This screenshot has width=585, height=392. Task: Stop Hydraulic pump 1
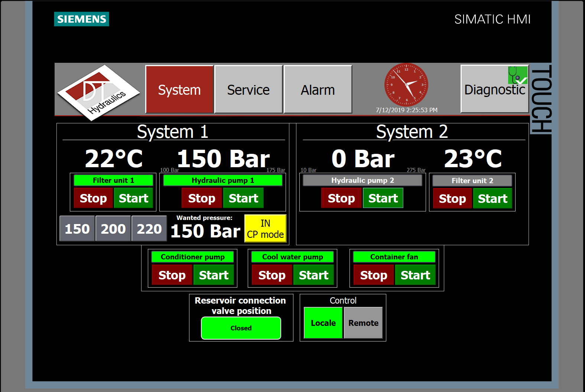click(201, 198)
